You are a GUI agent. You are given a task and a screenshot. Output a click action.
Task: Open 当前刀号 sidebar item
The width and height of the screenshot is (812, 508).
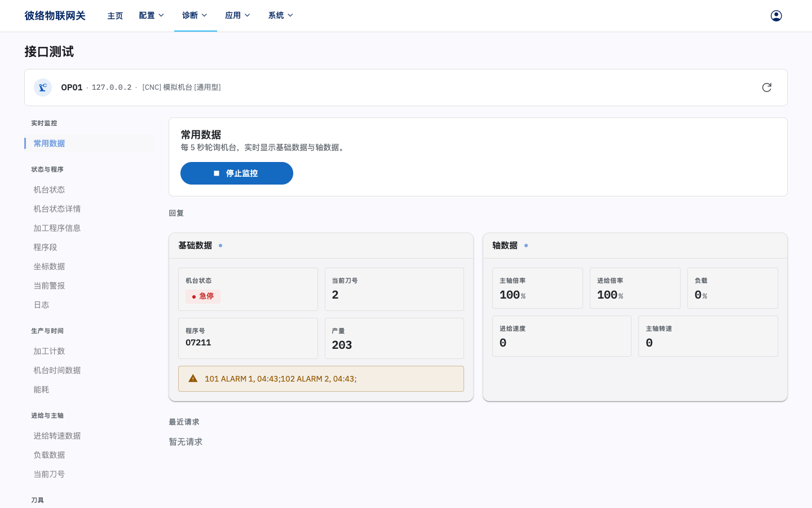point(90,474)
